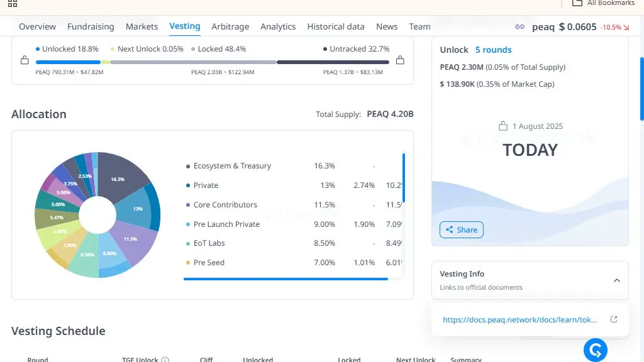Click the TODAY countdown text
Screen dimensions: 644x362
(530, 150)
